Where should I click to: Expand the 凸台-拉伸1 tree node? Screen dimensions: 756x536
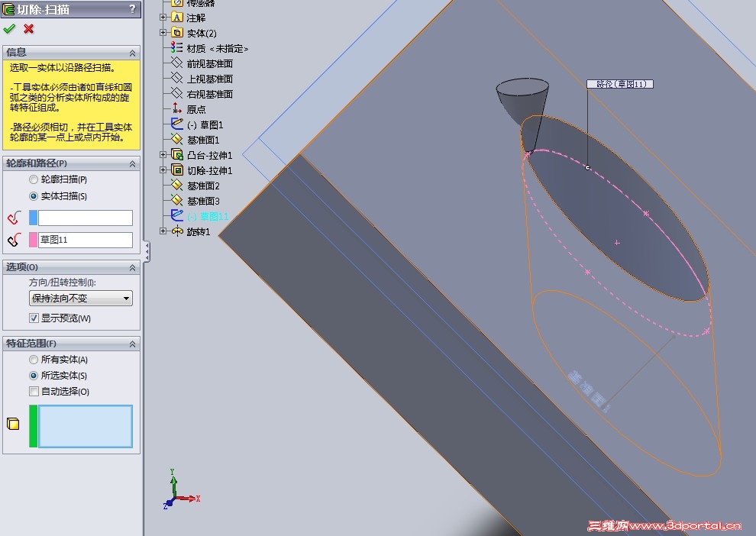pos(163,155)
